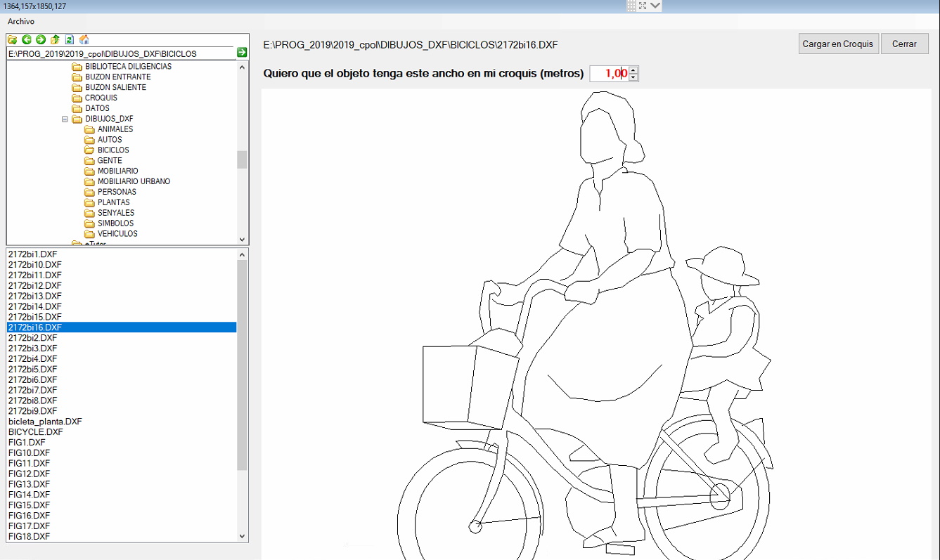Open the AUTOS folder
Screen dimensions: 940x560
pos(110,140)
